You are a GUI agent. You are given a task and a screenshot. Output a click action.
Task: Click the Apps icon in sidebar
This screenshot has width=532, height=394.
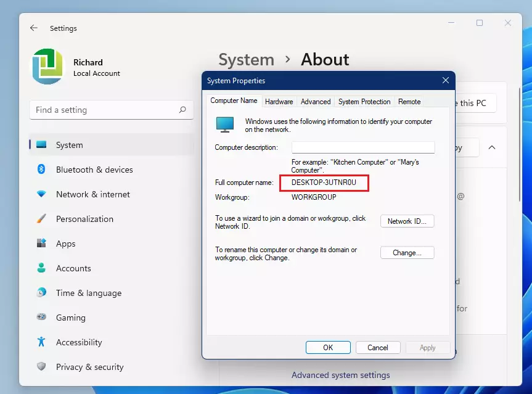point(41,243)
